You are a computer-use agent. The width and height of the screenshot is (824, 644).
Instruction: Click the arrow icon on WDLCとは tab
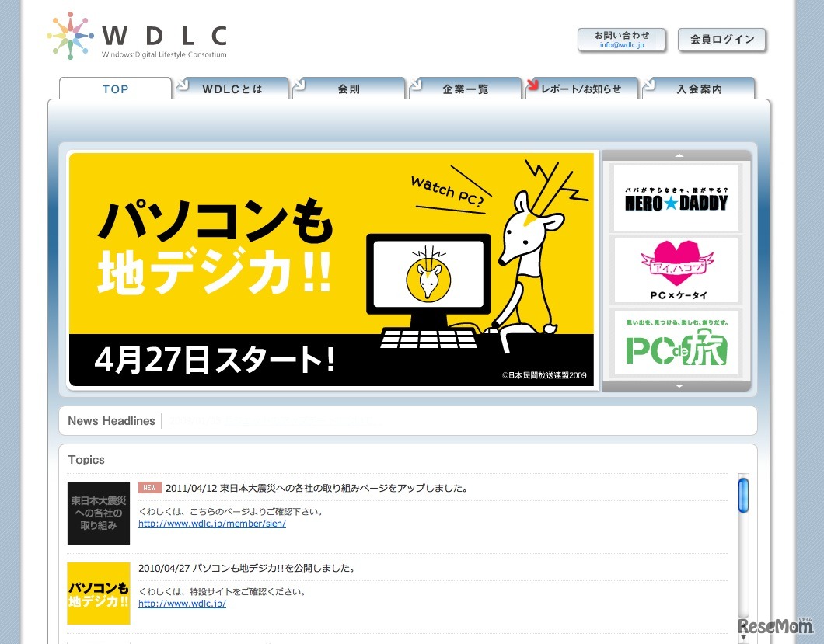183,84
